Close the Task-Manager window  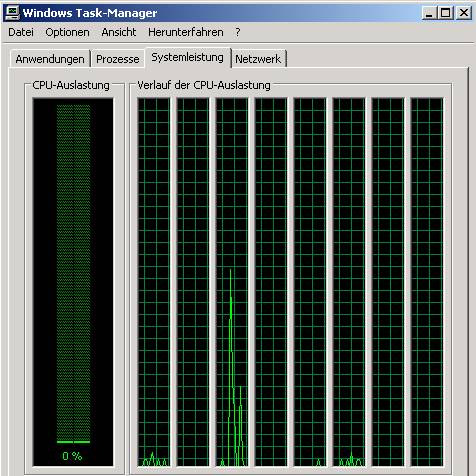464,13
